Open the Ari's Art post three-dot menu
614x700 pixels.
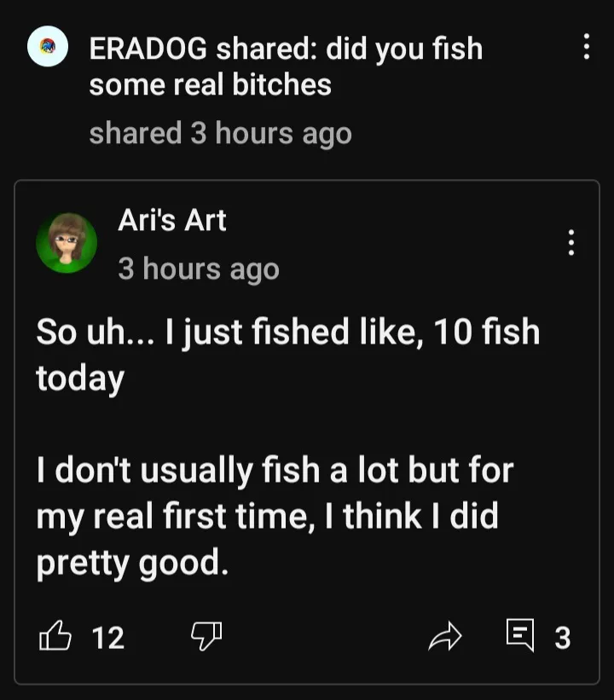571,243
